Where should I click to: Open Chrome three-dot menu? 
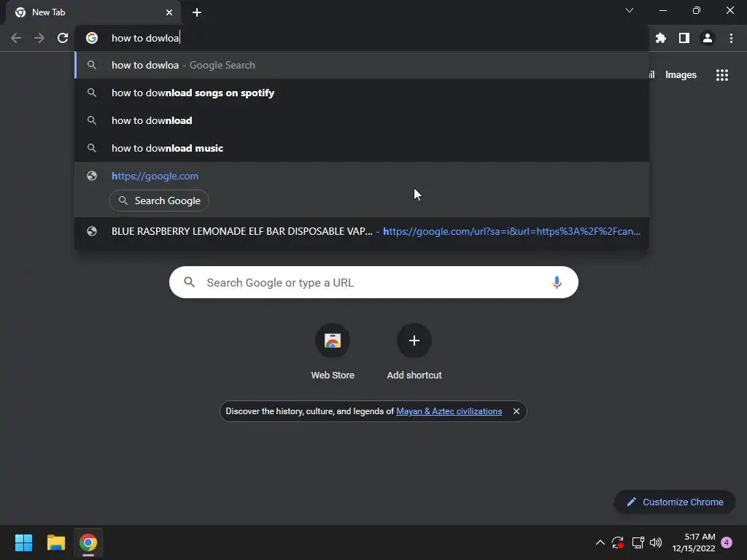pos(731,38)
